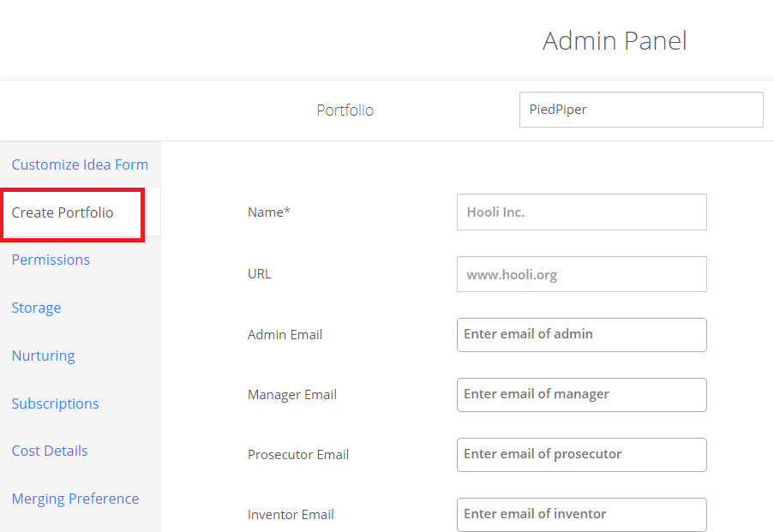Screen dimensions: 774x532
Task: Open Cost Details
Action: click(50, 451)
